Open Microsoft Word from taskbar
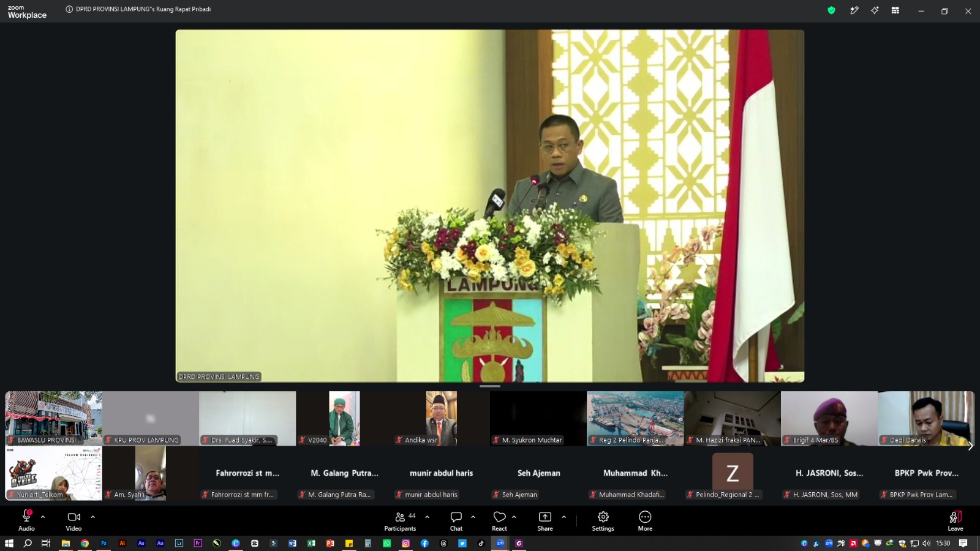980x551 pixels. coord(292,543)
